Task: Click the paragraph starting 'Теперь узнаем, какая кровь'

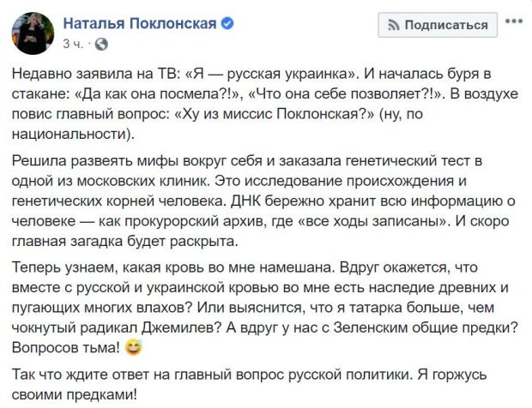Action: (265, 308)
